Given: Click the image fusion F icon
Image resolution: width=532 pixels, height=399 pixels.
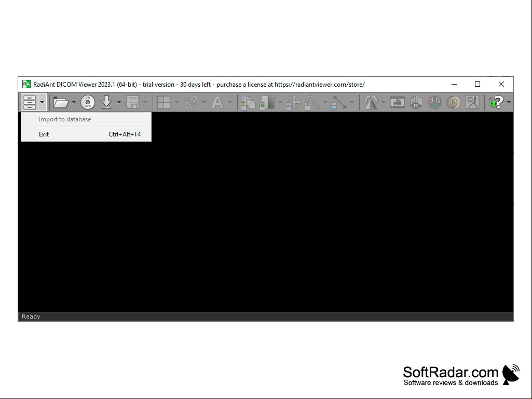Looking at the screenshot, I should (453, 102).
